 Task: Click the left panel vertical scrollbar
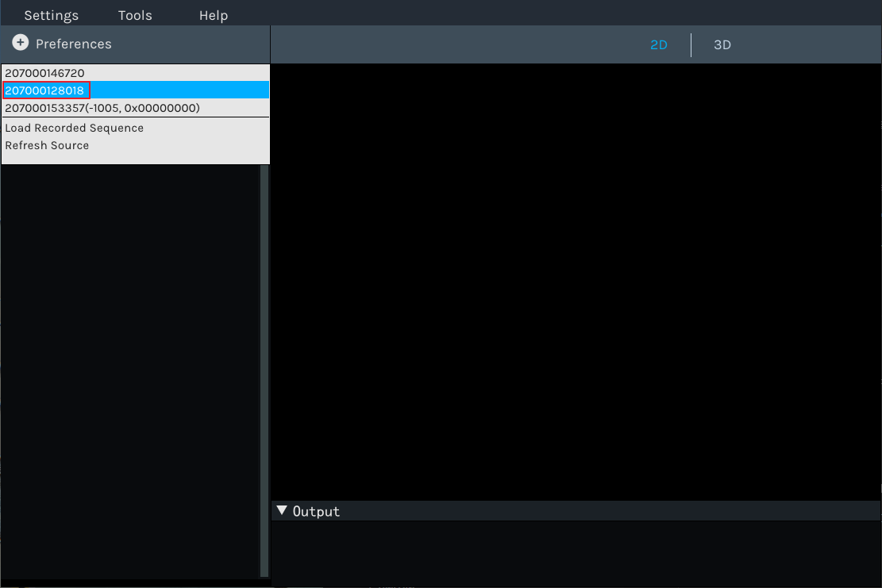tap(264, 371)
